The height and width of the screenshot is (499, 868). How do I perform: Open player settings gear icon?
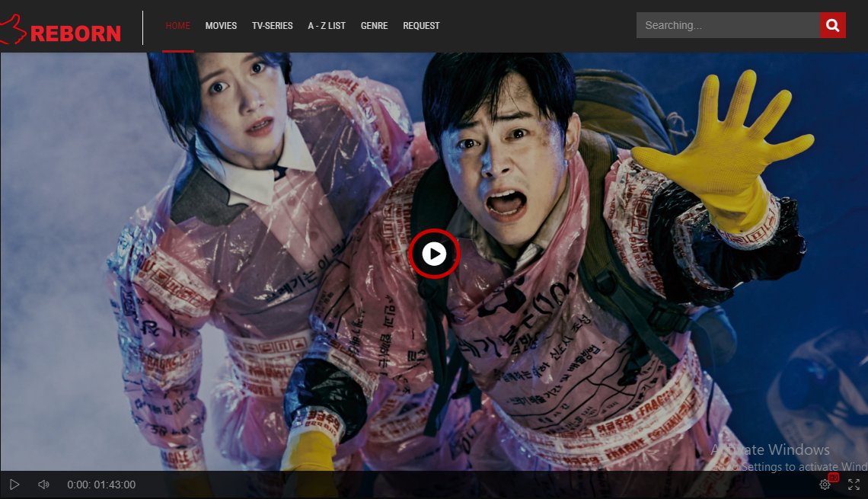(825, 485)
